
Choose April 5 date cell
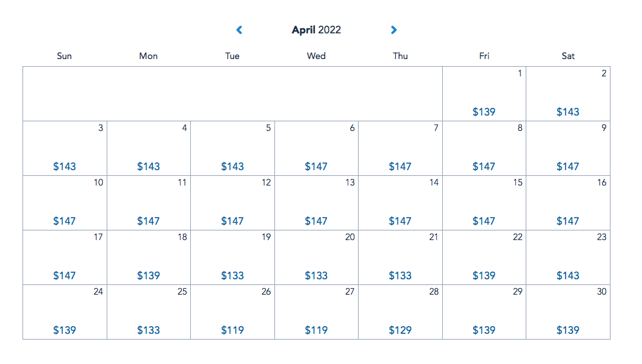[233, 148]
